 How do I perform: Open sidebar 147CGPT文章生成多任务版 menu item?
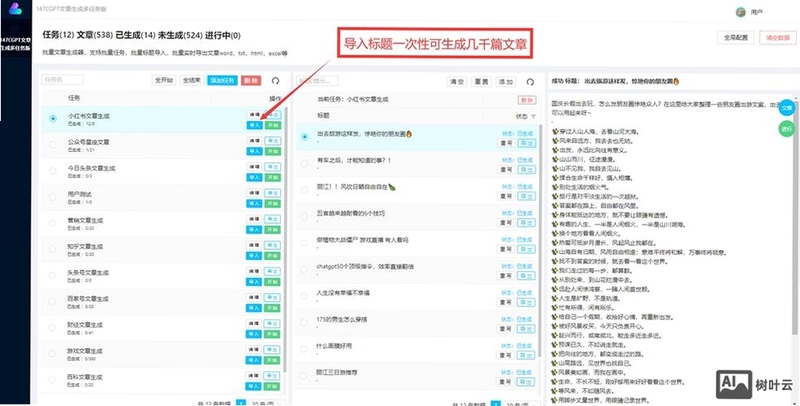[x=16, y=43]
